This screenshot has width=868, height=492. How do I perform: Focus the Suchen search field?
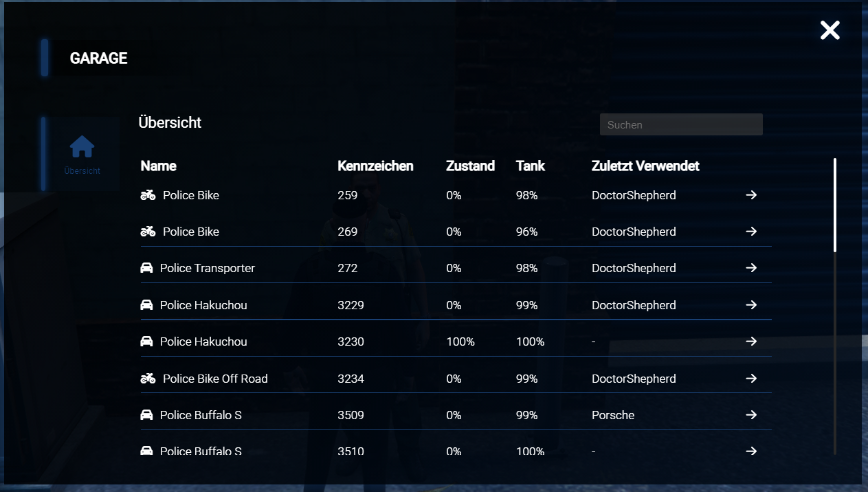[x=681, y=124]
